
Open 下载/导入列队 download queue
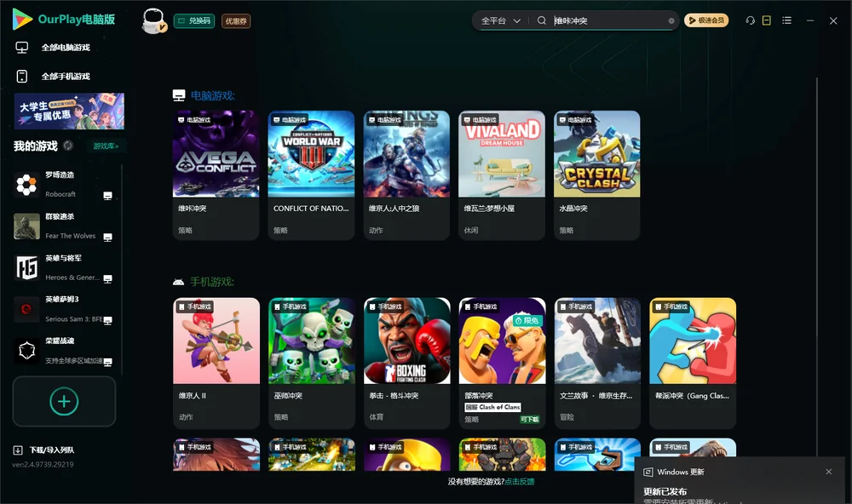point(52,450)
